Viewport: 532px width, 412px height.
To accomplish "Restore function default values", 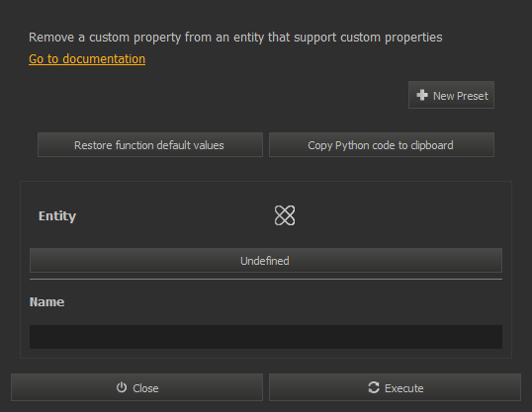I will click(x=150, y=145).
